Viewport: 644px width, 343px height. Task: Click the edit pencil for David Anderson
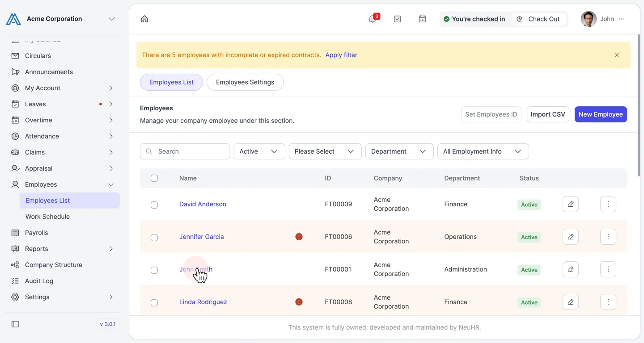pyautogui.click(x=571, y=204)
